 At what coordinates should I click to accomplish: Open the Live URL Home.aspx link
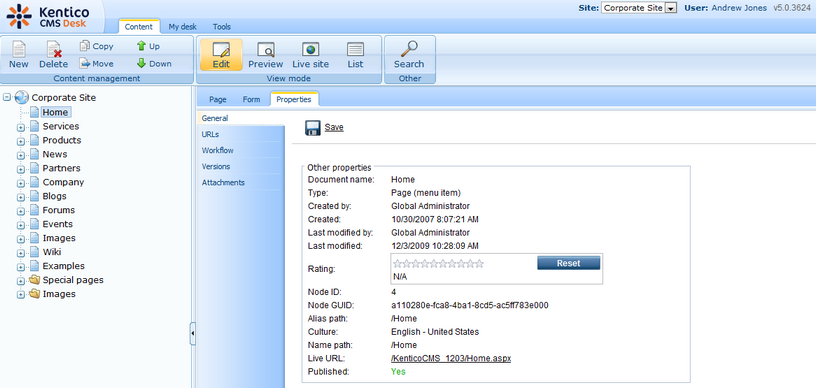point(451,359)
